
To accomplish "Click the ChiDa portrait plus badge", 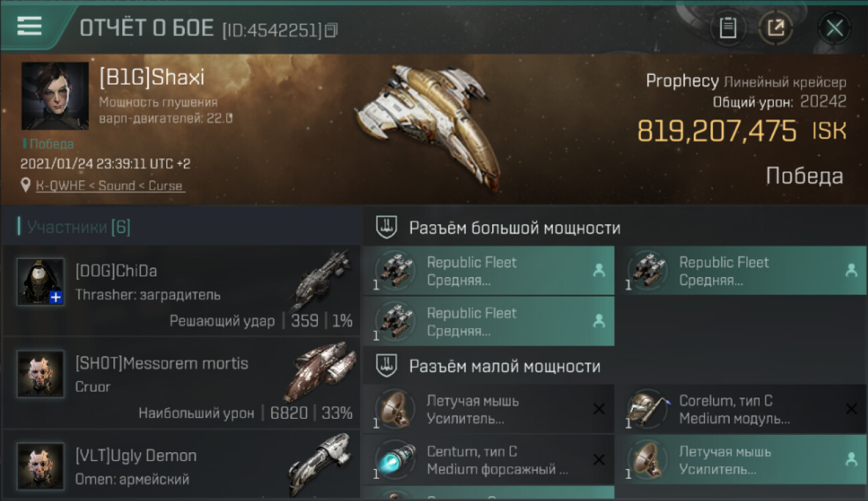I will coord(56,298).
